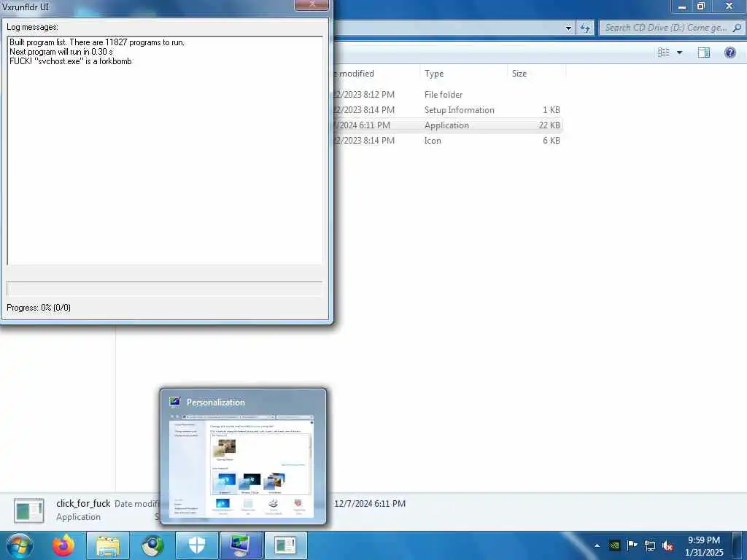Click 'Progress: 0% (0/0)' status text
The height and width of the screenshot is (560, 747).
pyautogui.click(x=39, y=308)
